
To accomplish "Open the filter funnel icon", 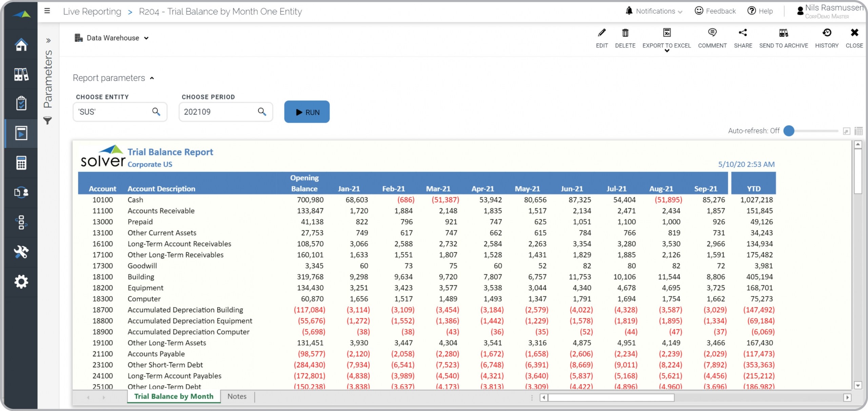I will click(x=48, y=120).
